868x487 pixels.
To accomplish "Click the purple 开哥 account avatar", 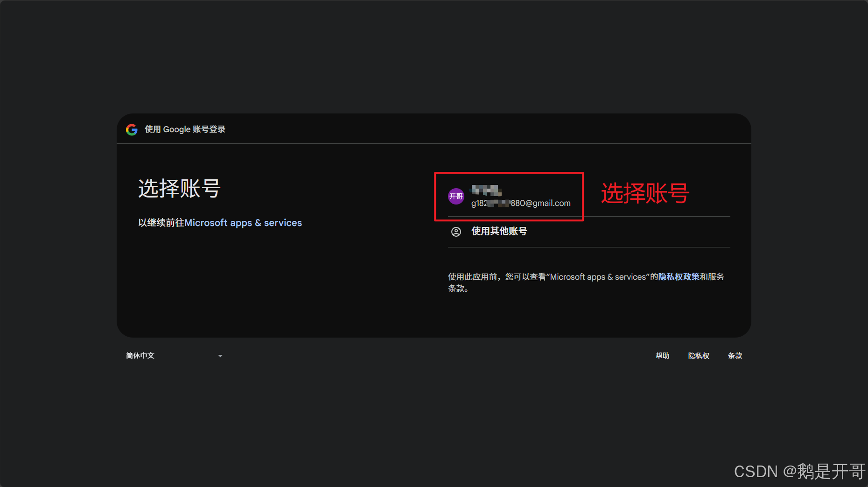I will point(456,197).
